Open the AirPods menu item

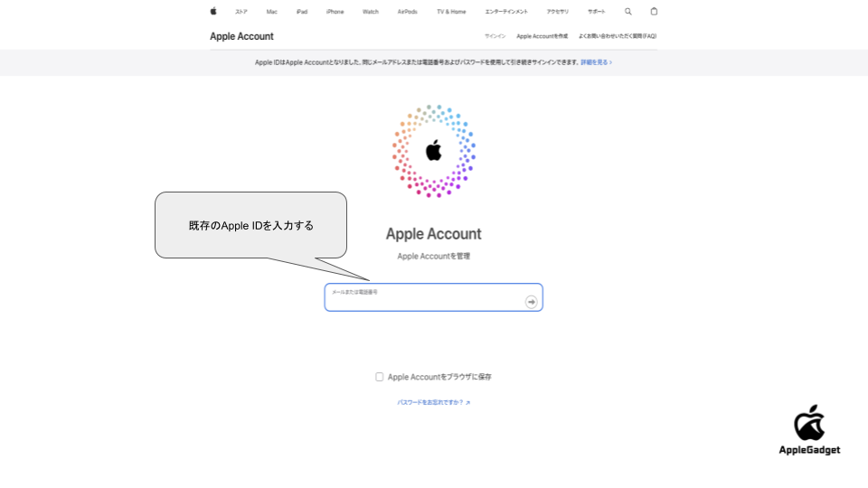tap(408, 12)
